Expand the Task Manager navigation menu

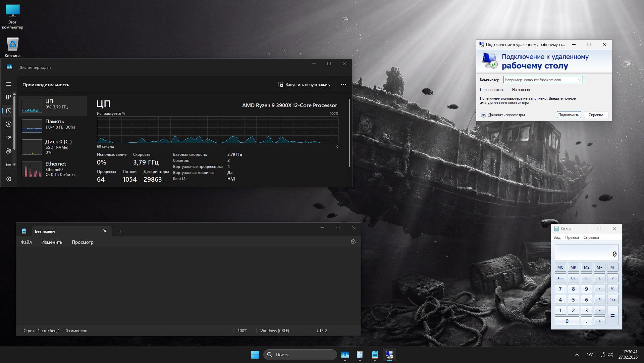8,84
